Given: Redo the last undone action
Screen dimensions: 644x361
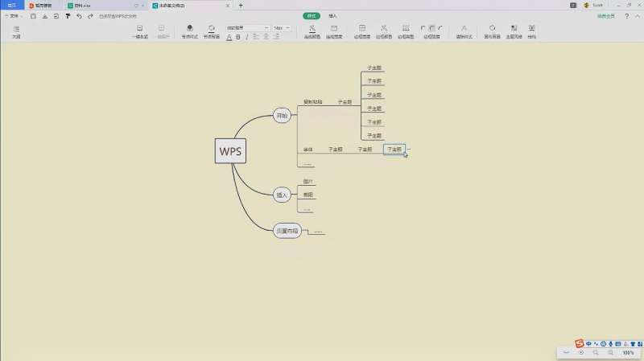Looking at the screenshot, I should (x=90, y=16).
